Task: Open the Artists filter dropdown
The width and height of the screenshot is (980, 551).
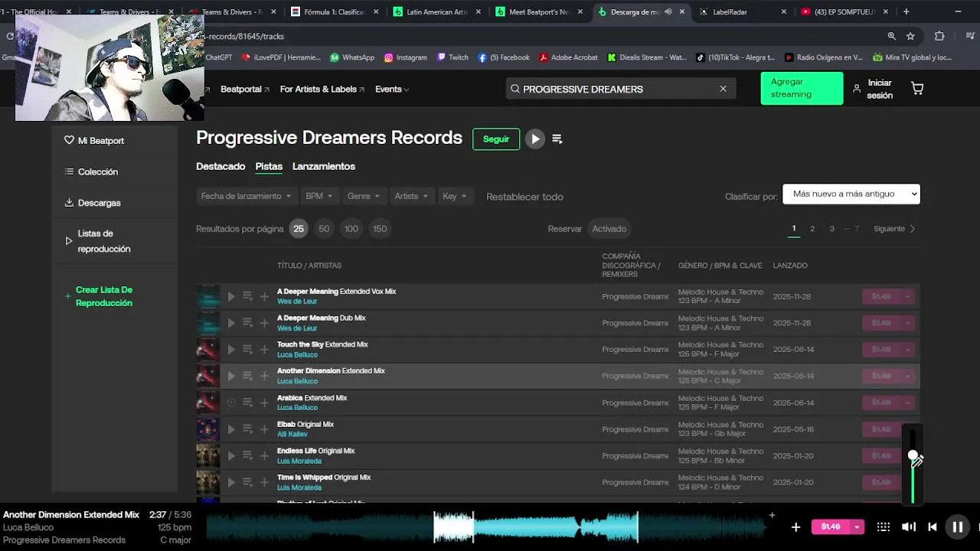Action: (412, 196)
